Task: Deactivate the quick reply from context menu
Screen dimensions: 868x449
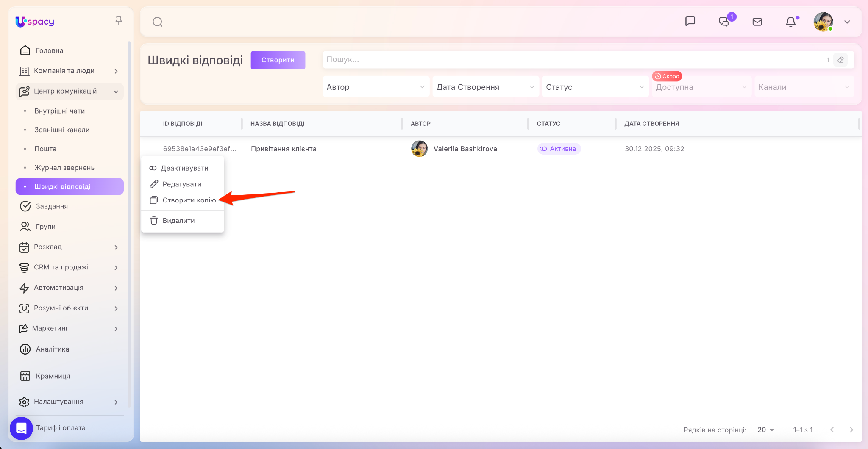Action: pyautogui.click(x=184, y=168)
